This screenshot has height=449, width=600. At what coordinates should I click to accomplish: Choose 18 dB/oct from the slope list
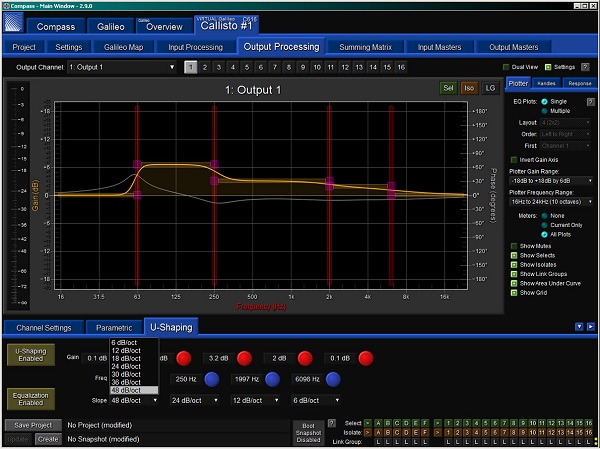[x=126, y=359]
